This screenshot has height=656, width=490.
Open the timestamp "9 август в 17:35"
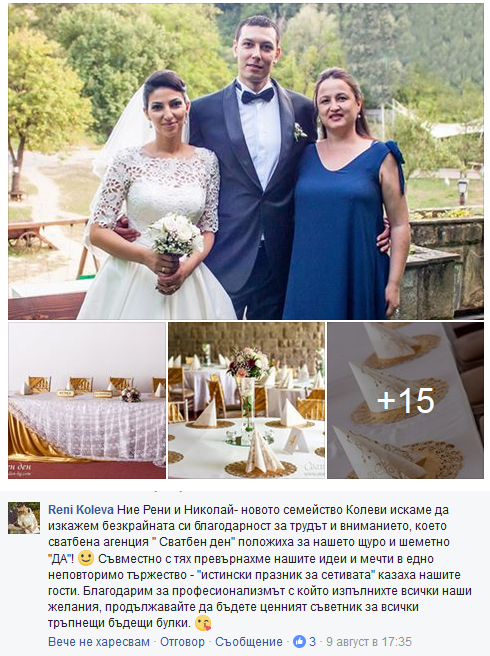click(369, 642)
